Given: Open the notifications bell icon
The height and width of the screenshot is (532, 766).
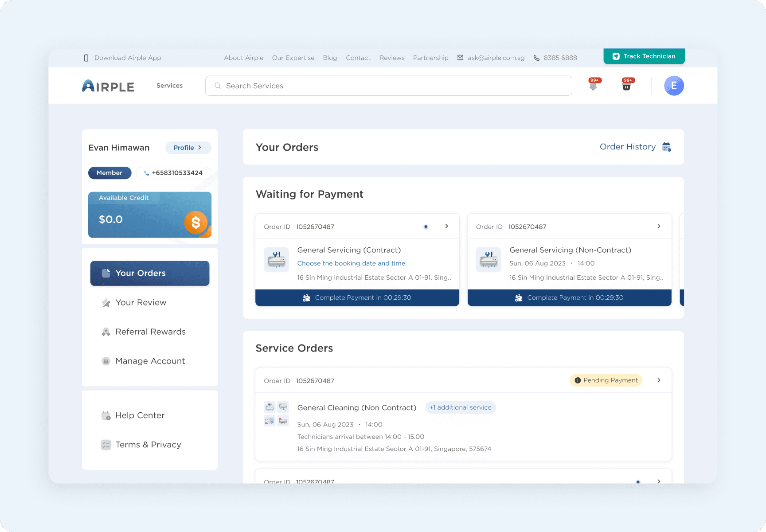Looking at the screenshot, I should [x=593, y=85].
